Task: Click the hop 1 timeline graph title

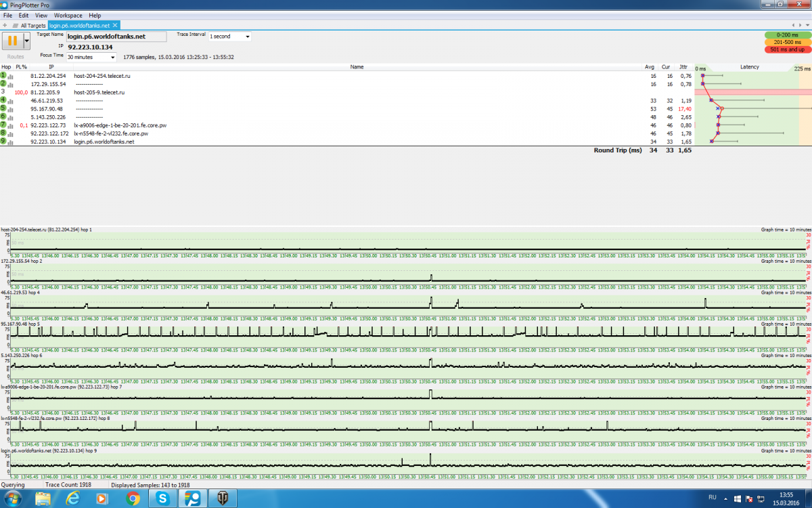Action: [x=46, y=230]
